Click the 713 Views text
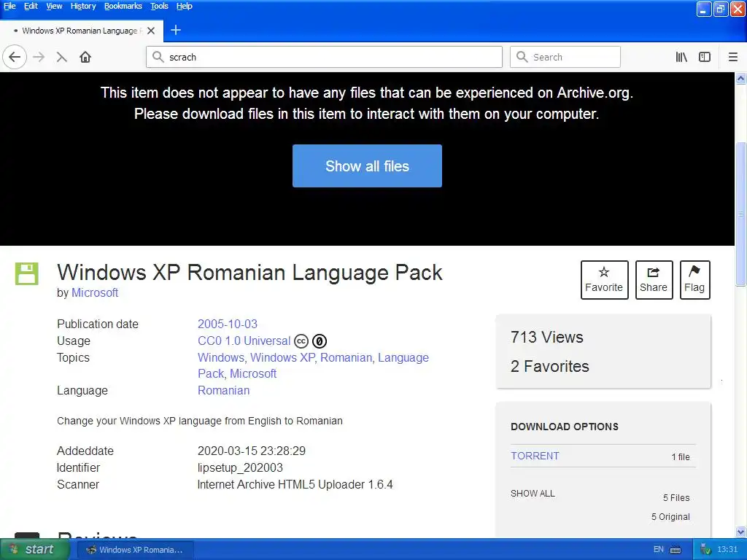 point(547,337)
